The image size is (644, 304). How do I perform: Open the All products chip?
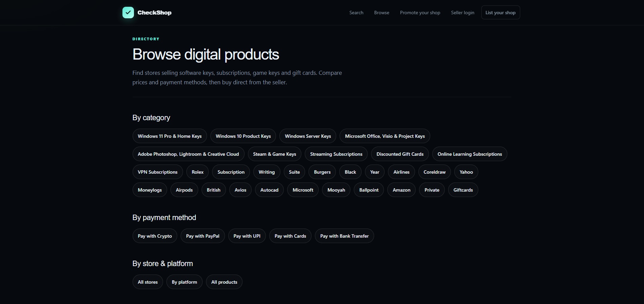(x=224, y=282)
